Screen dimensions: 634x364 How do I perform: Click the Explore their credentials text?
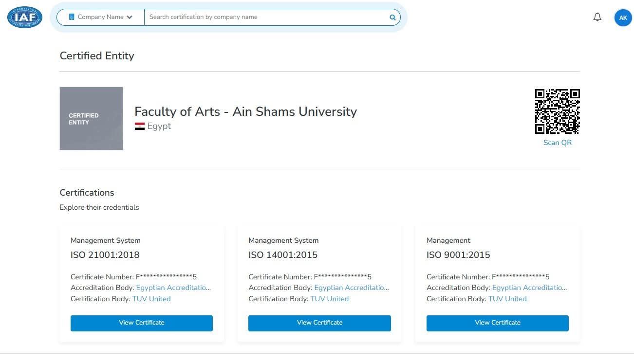pos(99,207)
